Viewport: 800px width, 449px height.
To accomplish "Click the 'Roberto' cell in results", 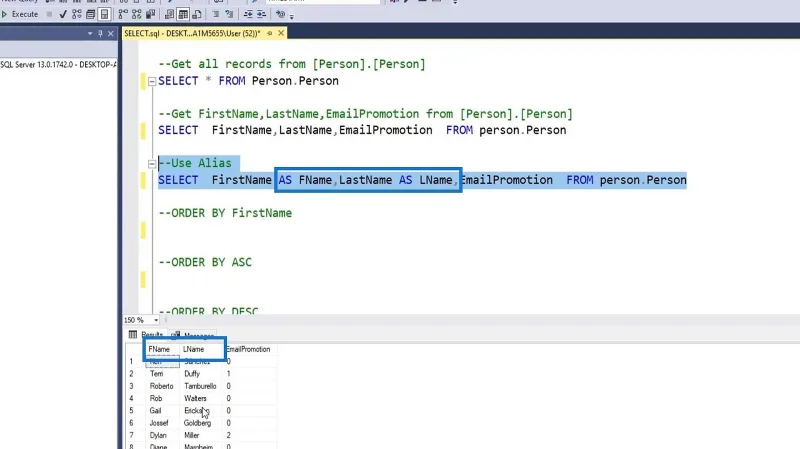I will click(162, 386).
